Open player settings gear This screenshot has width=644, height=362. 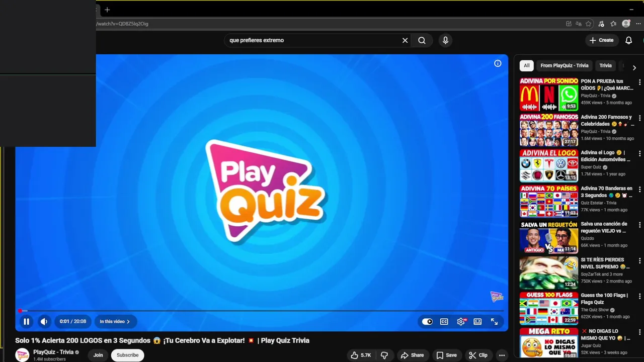461,322
